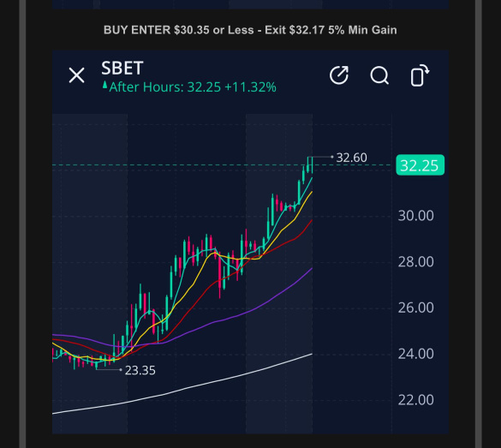The image size is (501, 448).
Task: Select the green 32.25 current price tag
Action: 420,165
